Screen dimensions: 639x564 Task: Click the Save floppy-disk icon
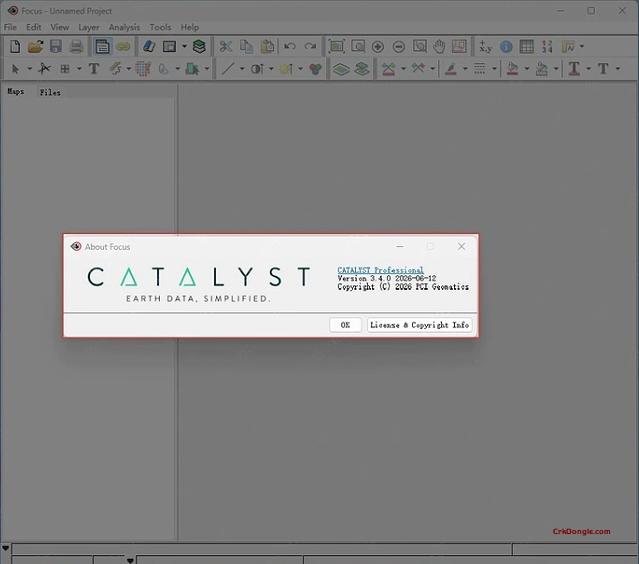pos(56,46)
